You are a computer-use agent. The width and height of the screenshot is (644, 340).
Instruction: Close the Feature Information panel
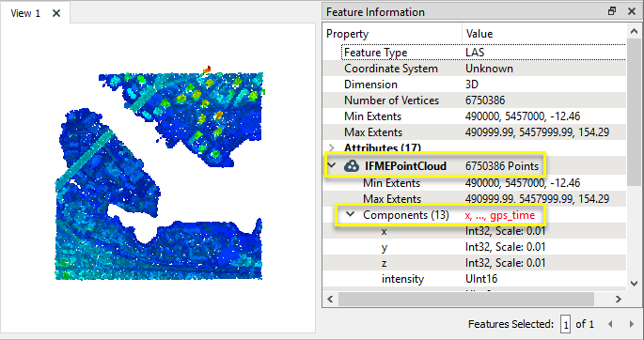tap(632, 11)
